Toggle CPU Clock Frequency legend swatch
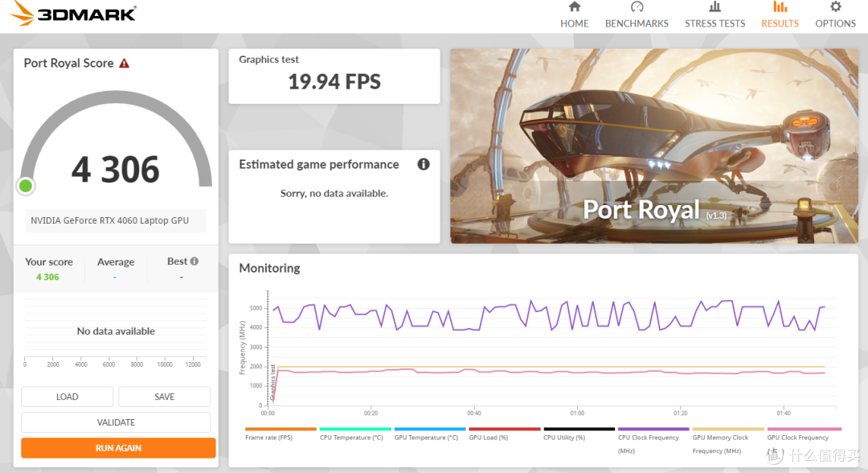 [x=653, y=429]
